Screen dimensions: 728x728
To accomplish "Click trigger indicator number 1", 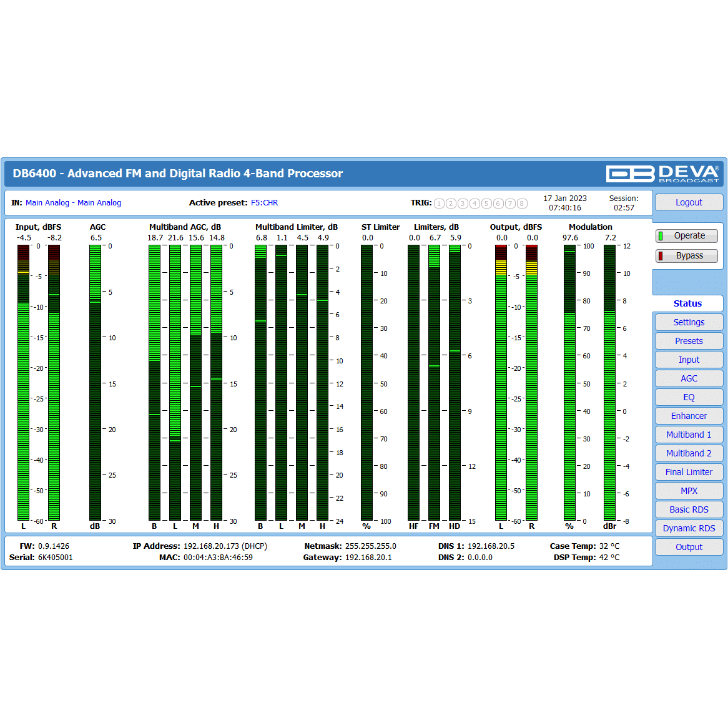I will [439, 204].
